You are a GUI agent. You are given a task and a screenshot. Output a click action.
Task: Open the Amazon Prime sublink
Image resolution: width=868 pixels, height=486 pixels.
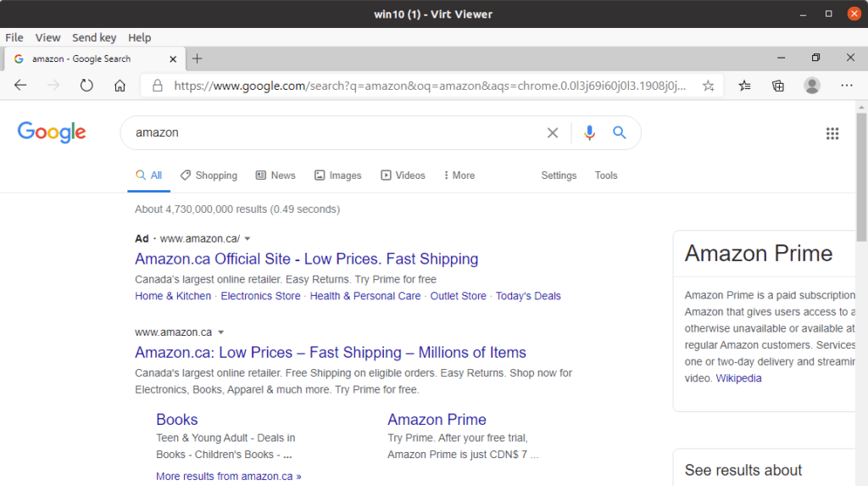437,420
